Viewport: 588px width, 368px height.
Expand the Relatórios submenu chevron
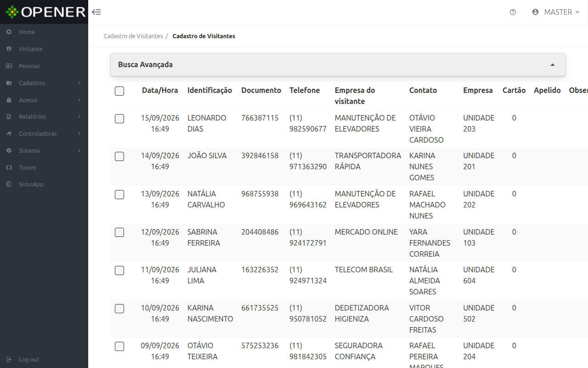click(x=79, y=117)
